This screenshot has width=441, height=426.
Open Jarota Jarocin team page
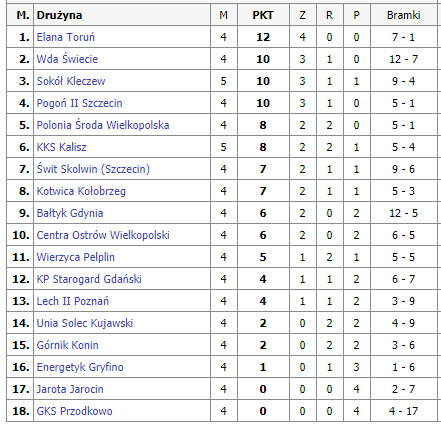pos(70,389)
